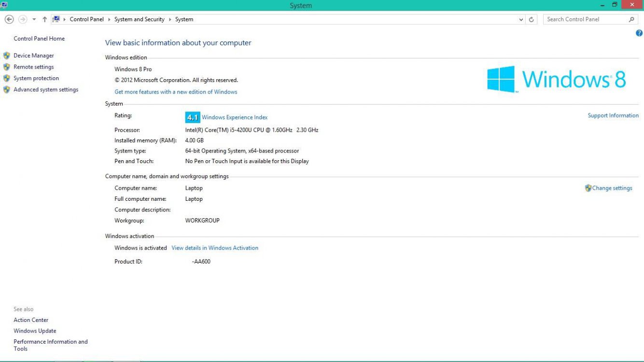The image size is (644, 362).
Task: Select Performance Information and Tools
Action: coord(51,345)
